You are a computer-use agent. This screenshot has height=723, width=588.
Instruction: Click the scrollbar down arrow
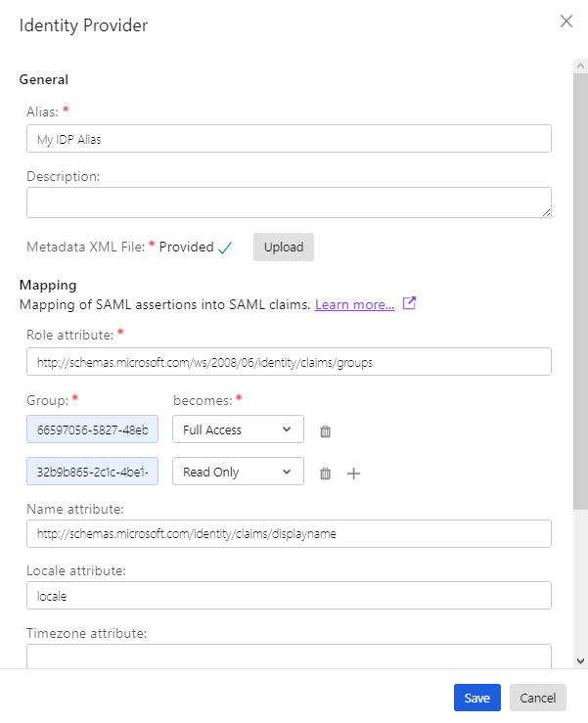tap(580, 660)
